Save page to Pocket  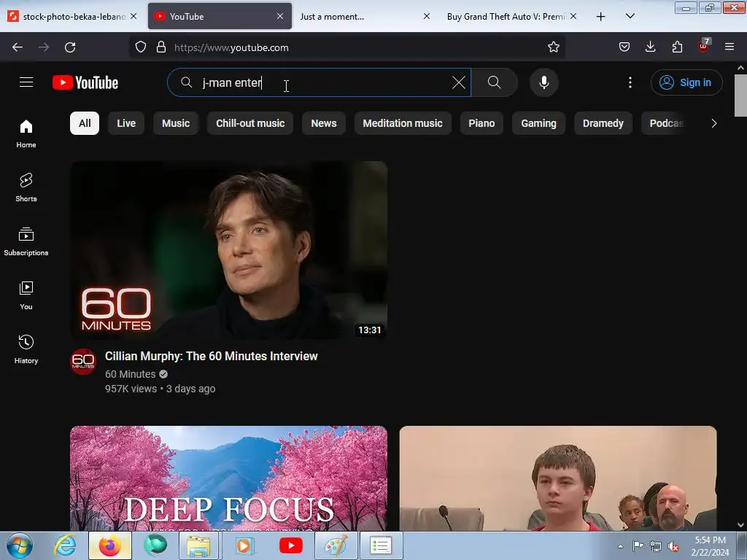pyautogui.click(x=624, y=47)
